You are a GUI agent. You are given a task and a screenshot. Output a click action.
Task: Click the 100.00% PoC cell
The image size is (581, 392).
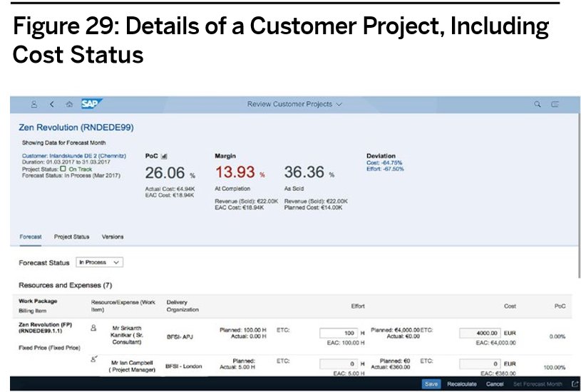(555, 368)
